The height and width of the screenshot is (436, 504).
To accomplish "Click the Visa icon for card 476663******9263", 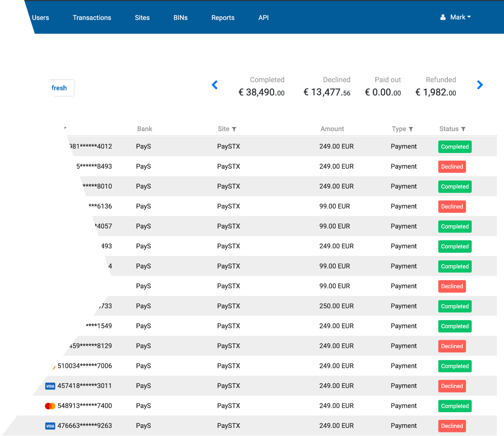I will (50, 426).
